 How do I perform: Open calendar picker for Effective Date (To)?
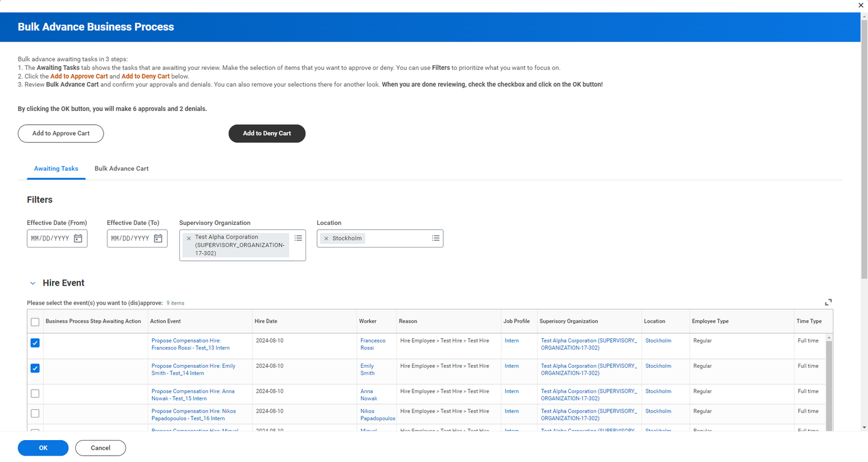pyautogui.click(x=158, y=238)
